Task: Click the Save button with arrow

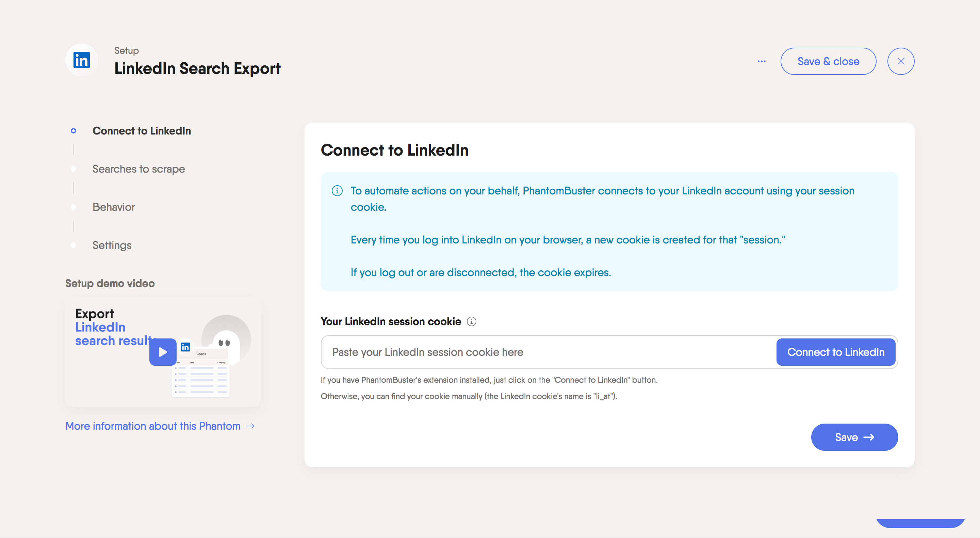Action: click(x=854, y=437)
